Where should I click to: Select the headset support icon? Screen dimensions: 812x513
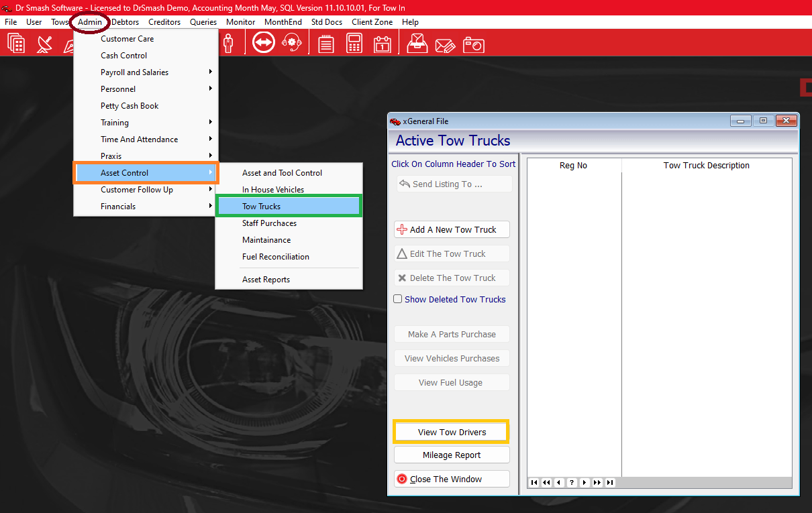[x=293, y=42]
